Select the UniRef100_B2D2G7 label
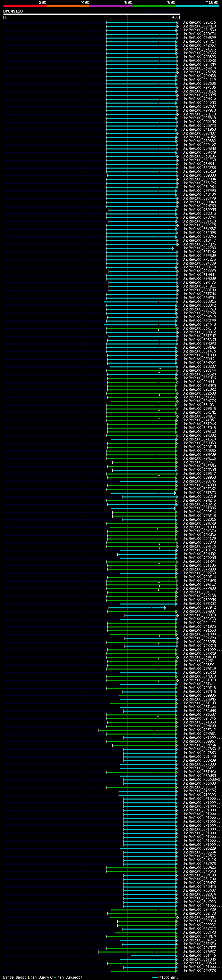 (199, 366)
